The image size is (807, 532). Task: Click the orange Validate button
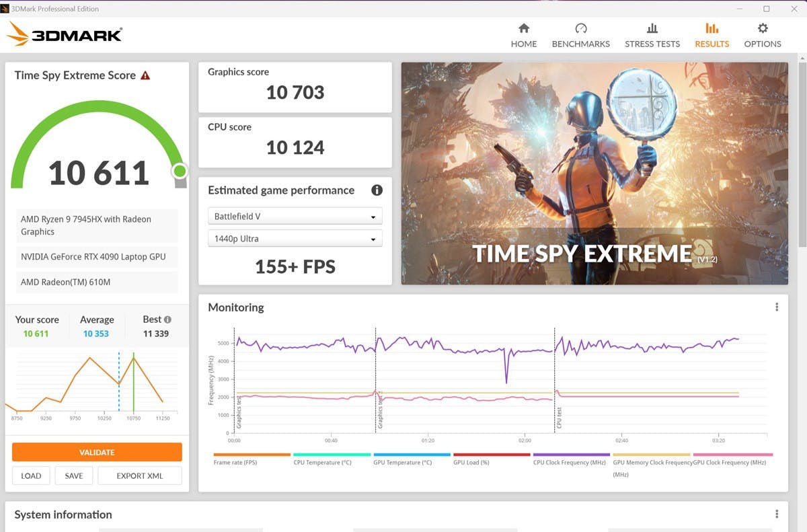pyautogui.click(x=97, y=452)
